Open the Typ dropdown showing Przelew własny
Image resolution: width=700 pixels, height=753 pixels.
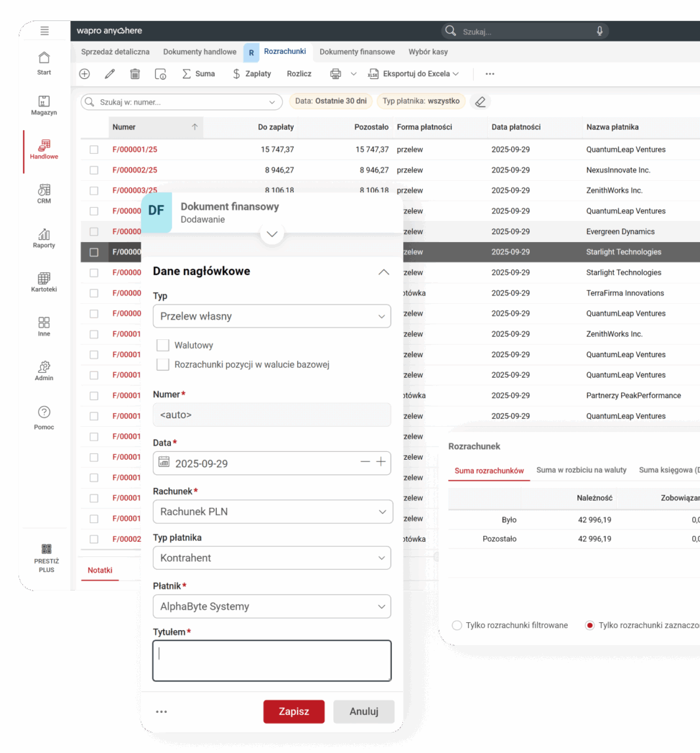(271, 316)
